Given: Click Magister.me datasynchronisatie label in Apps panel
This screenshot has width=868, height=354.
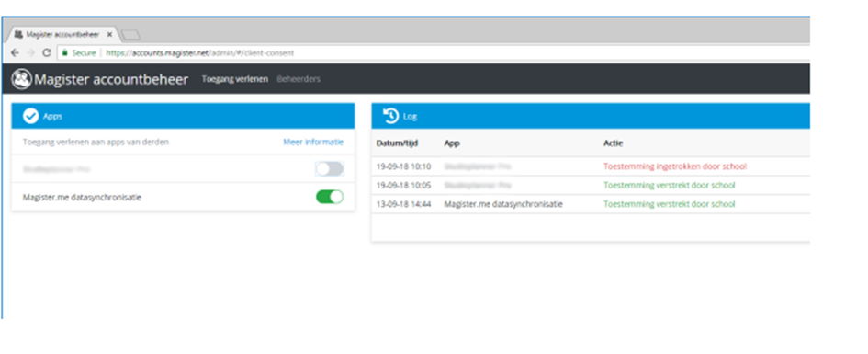Looking at the screenshot, I should pyautogui.click(x=82, y=197).
